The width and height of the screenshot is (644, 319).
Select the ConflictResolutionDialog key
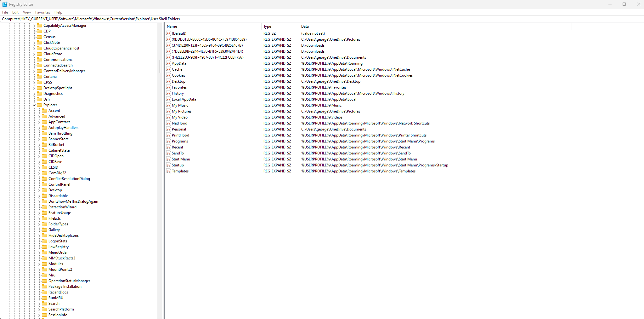coord(69,179)
